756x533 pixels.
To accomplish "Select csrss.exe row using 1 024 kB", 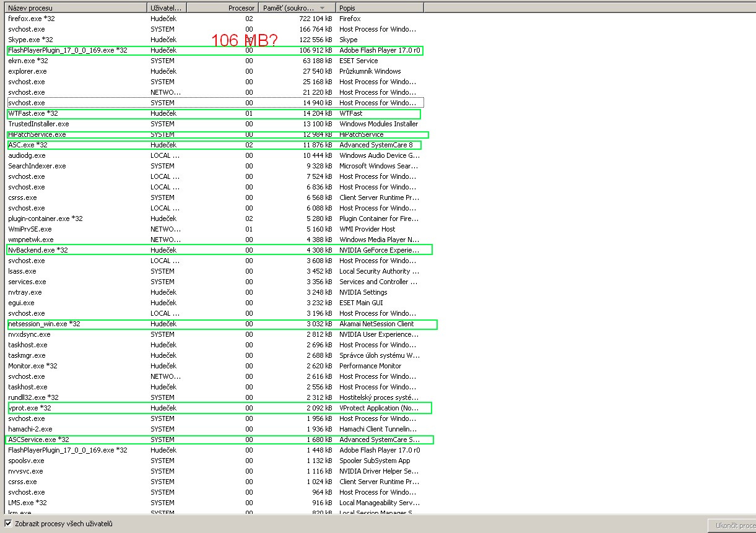I will (x=215, y=482).
